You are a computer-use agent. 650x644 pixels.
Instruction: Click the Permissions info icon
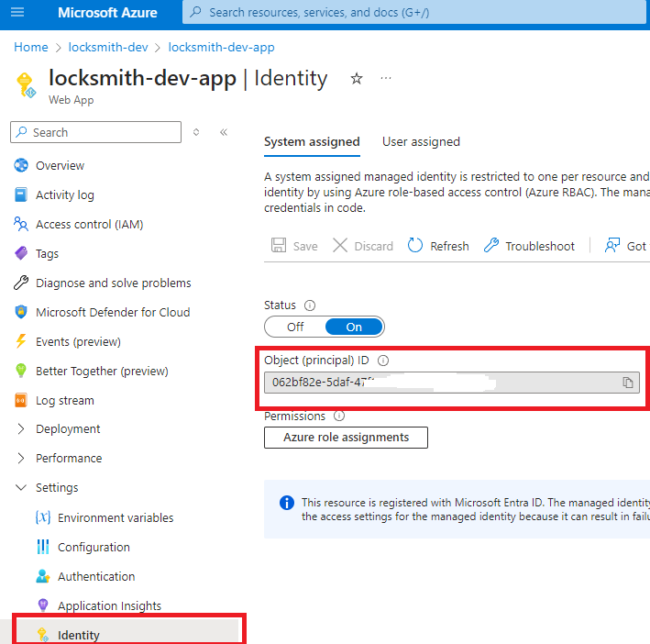(339, 416)
